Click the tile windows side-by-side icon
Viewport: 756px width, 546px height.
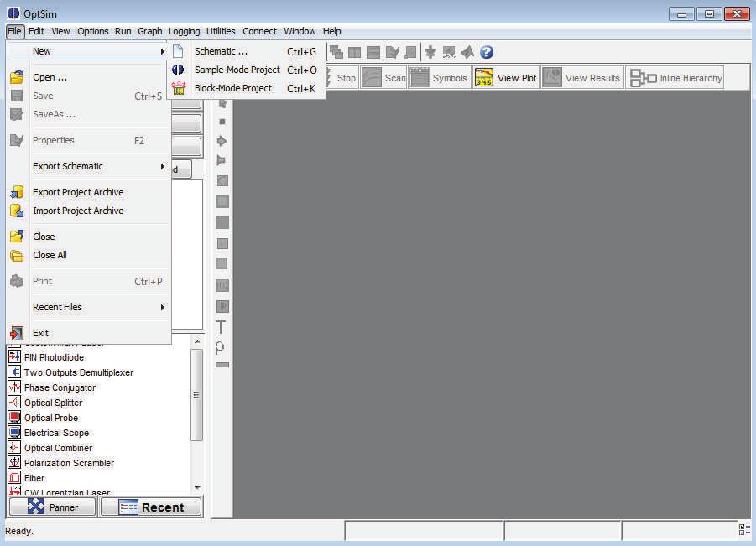pos(354,52)
